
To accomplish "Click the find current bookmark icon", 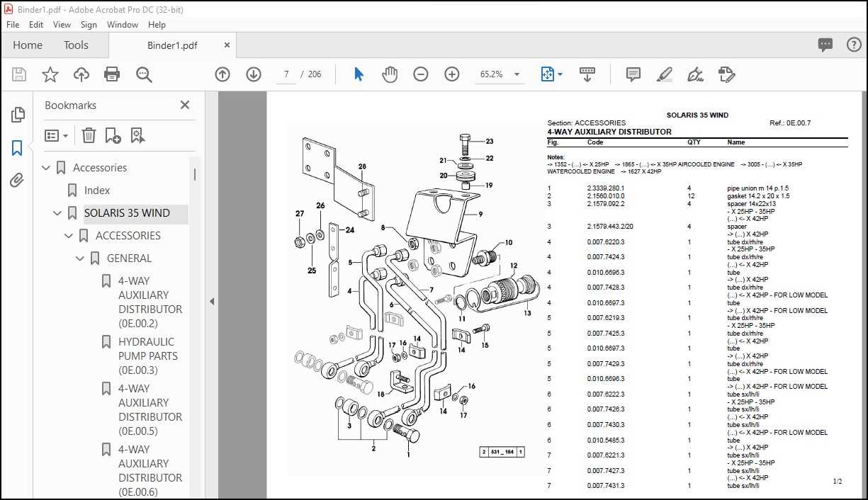I will pos(137,135).
